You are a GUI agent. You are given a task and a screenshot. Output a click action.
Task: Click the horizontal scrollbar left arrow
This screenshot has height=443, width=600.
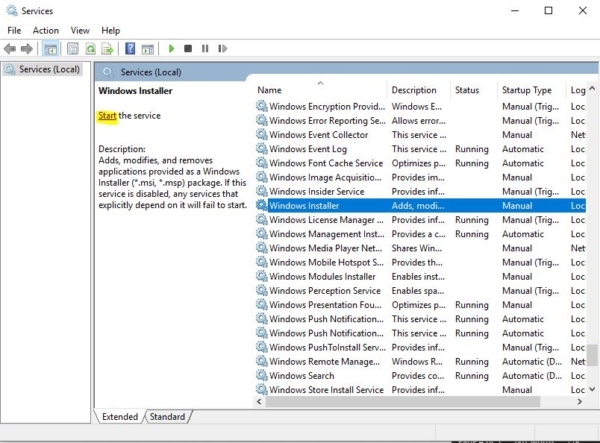(259, 401)
